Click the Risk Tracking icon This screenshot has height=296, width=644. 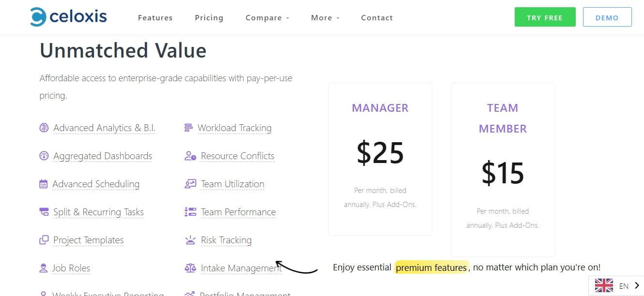(x=189, y=240)
